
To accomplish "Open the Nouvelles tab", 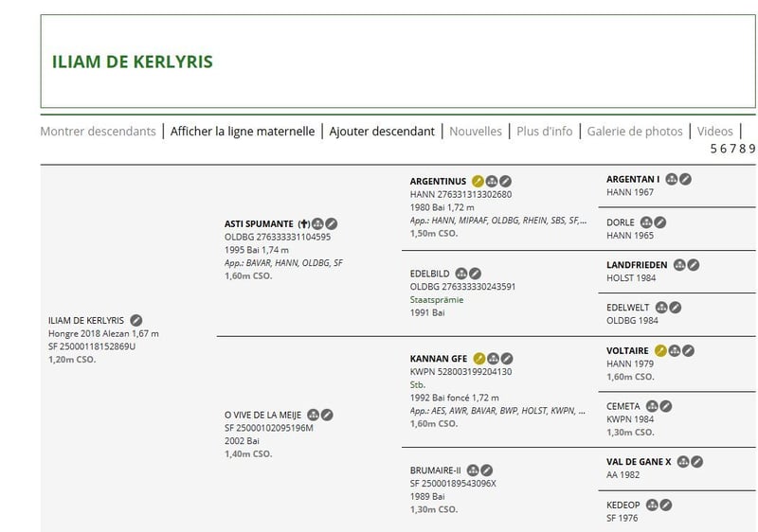I will click(476, 132).
